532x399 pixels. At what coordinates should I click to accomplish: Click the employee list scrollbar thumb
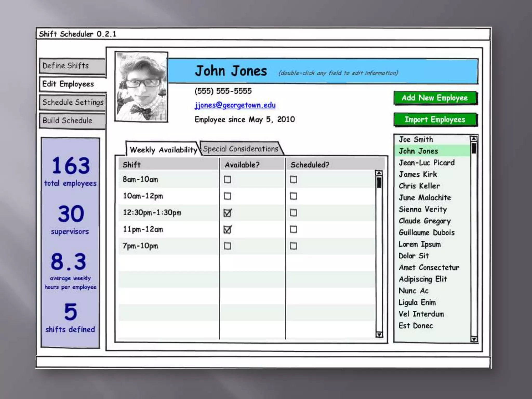474,148
